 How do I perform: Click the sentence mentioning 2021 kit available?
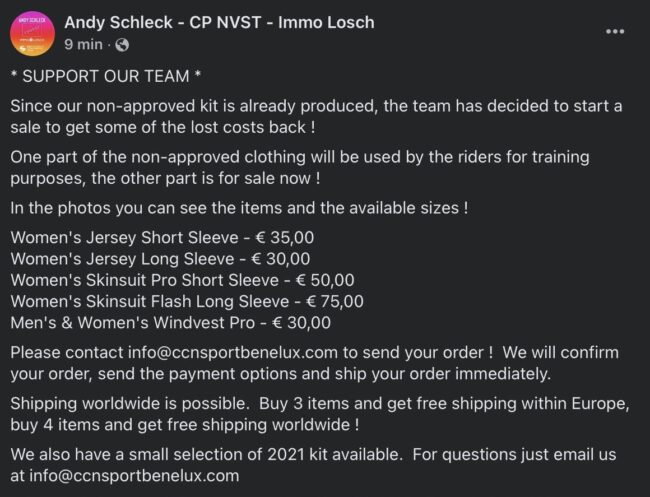206,454
